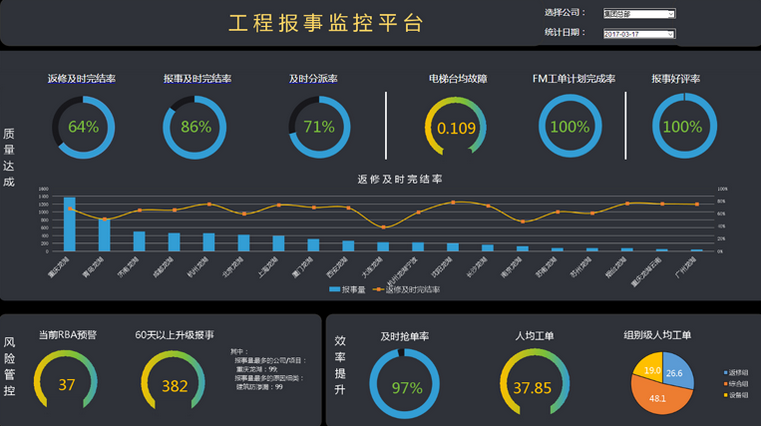Click the 及时分派率 label
The width and height of the screenshot is (761, 426).
click(313, 79)
